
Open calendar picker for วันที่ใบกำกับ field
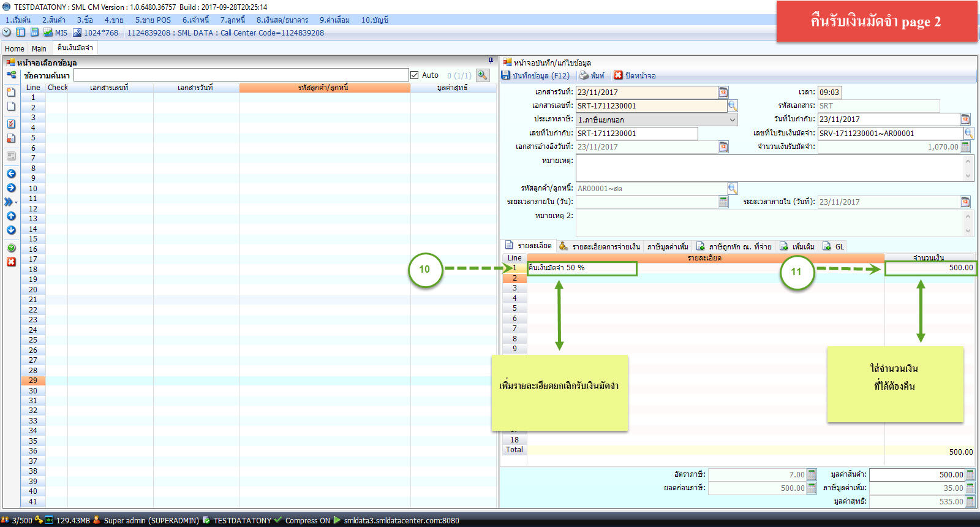click(965, 119)
